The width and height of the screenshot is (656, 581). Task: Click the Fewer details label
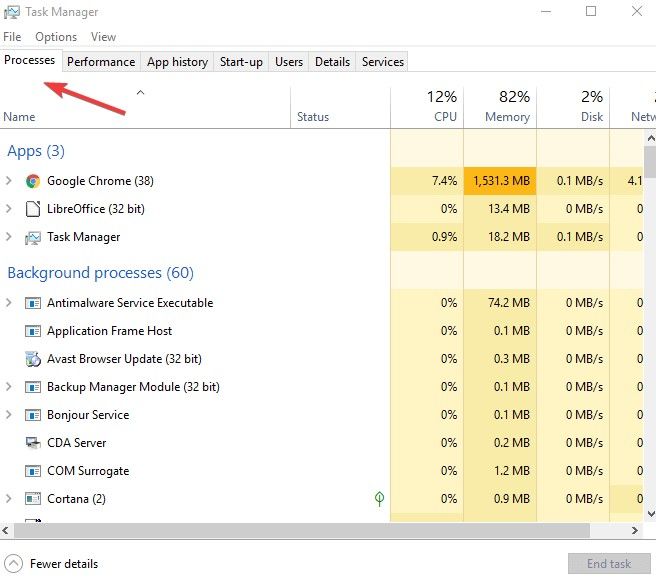(64, 564)
